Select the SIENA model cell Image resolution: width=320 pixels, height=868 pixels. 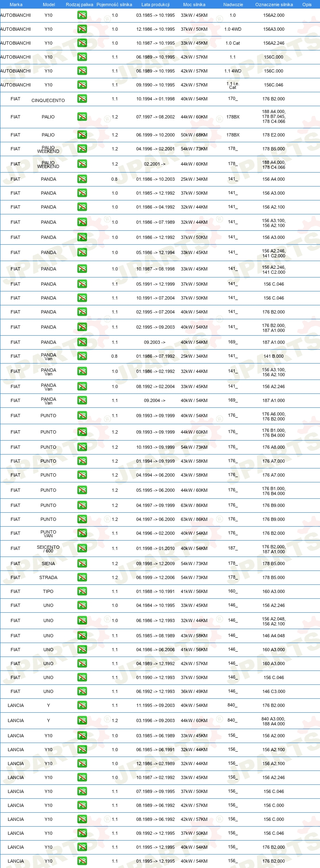point(48,564)
